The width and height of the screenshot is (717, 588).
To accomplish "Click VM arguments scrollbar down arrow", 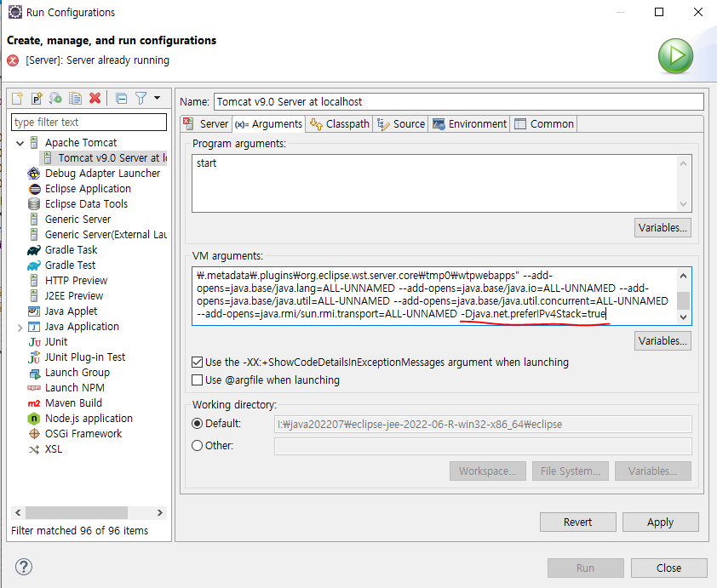I will pyautogui.click(x=684, y=317).
